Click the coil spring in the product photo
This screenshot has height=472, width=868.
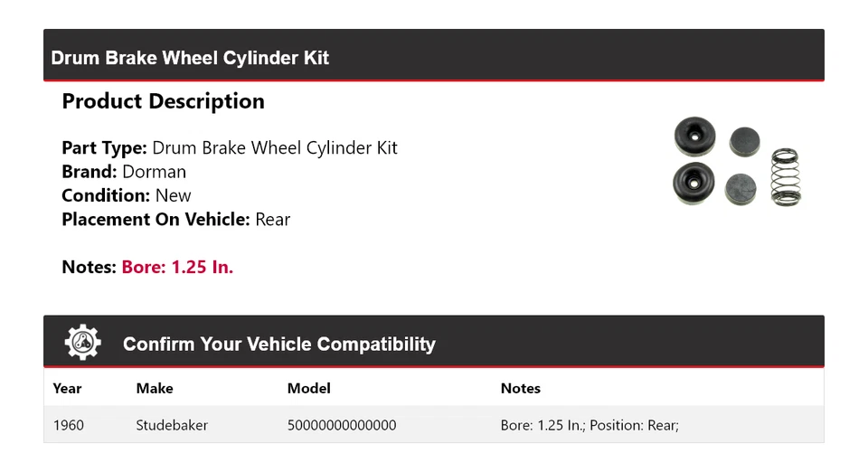pyautogui.click(x=785, y=176)
